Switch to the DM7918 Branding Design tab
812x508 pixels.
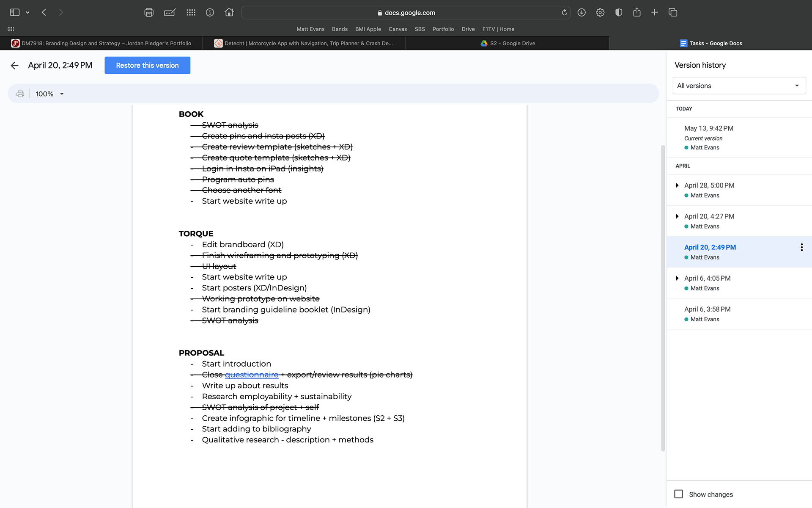pyautogui.click(x=101, y=43)
